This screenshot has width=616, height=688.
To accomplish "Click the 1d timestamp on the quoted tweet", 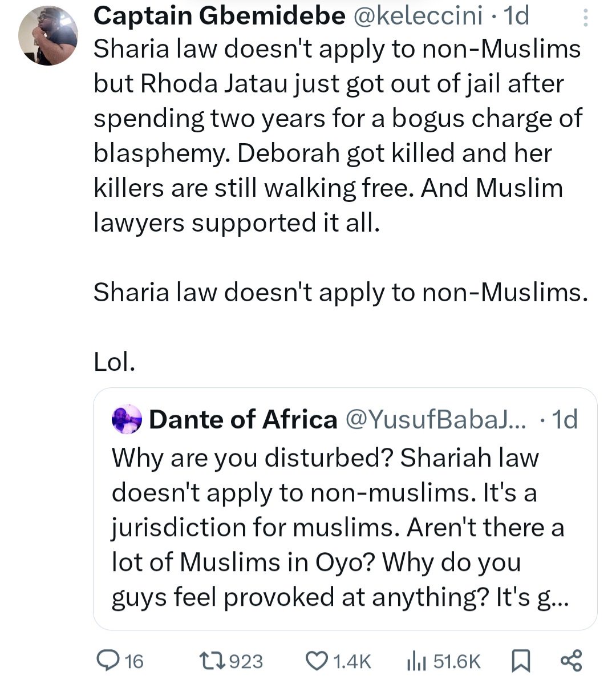I will tap(564, 419).
